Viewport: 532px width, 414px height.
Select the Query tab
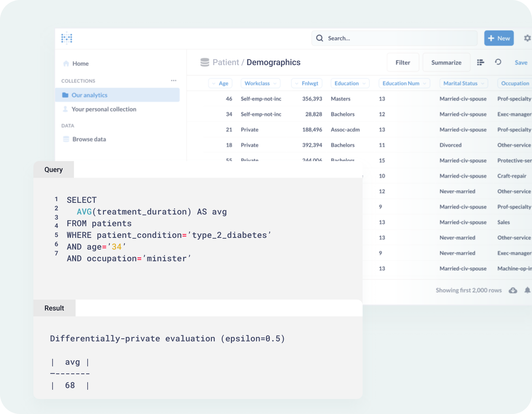pos(54,169)
